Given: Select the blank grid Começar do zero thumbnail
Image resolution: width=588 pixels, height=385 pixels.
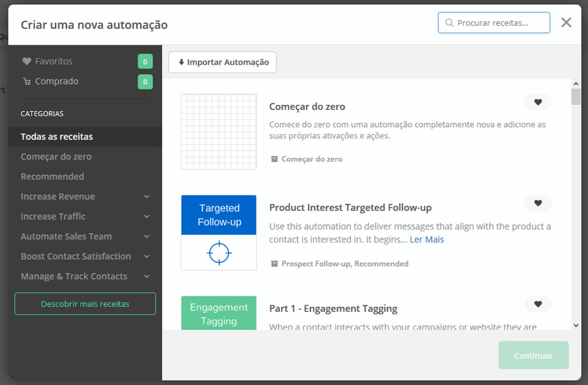Looking at the screenshot, I should click(x=219, y=132).
